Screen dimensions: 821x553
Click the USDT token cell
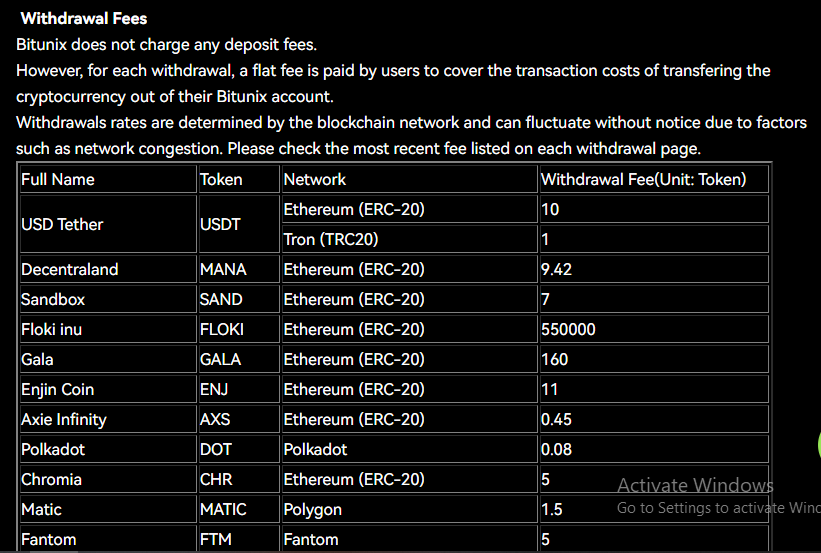click(x=220, y=224)
